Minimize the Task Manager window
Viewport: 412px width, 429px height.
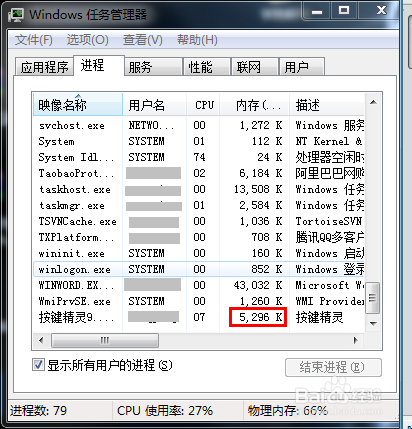tap(317, 11)
